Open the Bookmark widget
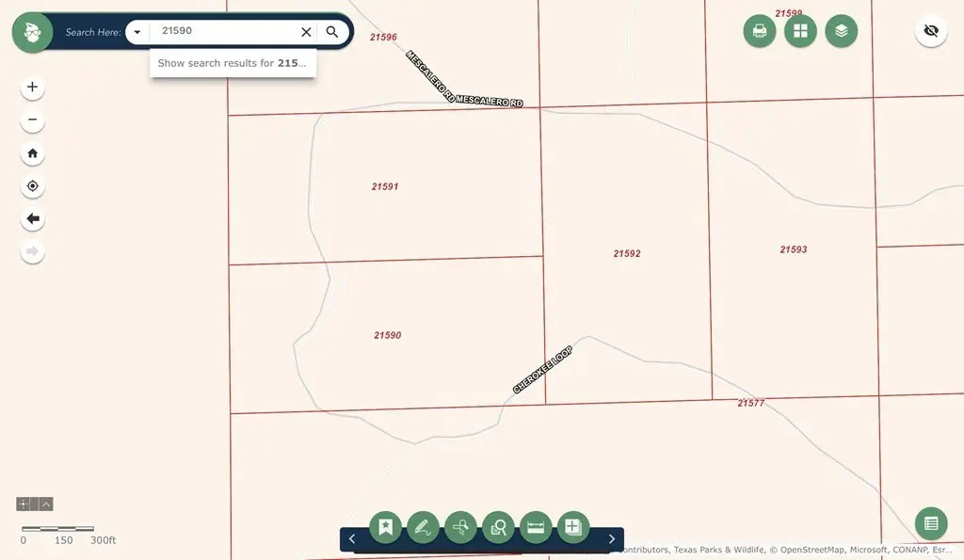964x560 pixels. 385,527
